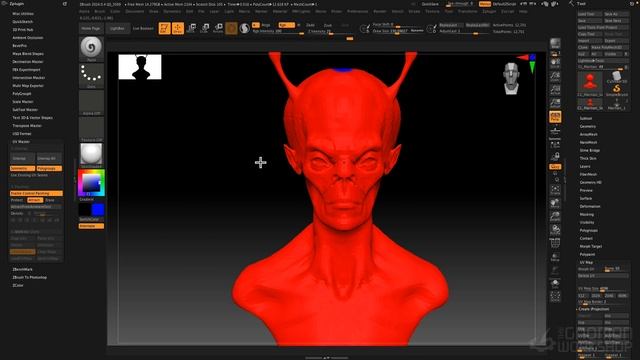Expand the Morph Target section

[x=591, y=246]
